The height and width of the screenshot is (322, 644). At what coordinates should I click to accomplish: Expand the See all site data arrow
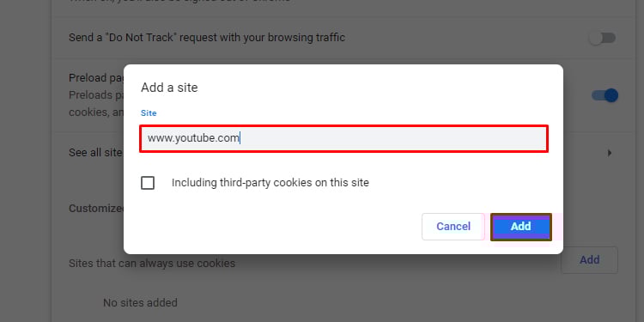click(610, 153)
